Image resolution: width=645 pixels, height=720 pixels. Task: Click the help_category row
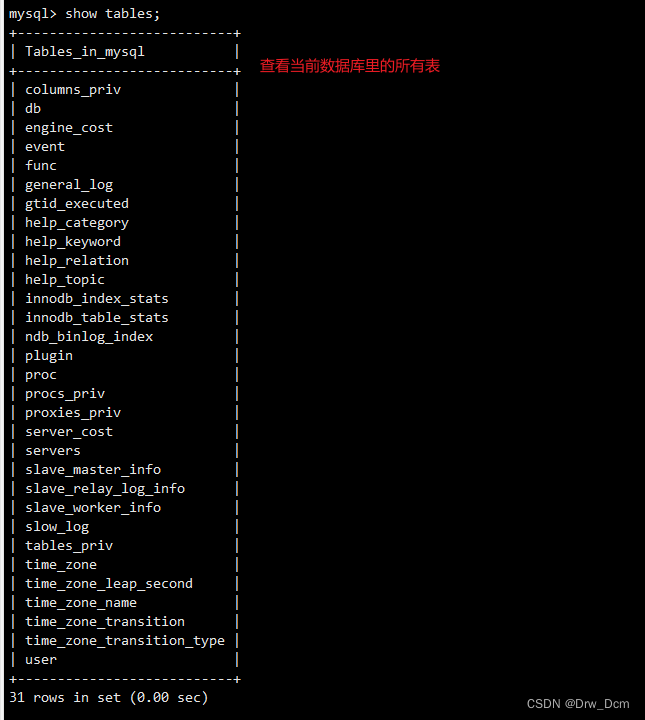pos(77,222)
